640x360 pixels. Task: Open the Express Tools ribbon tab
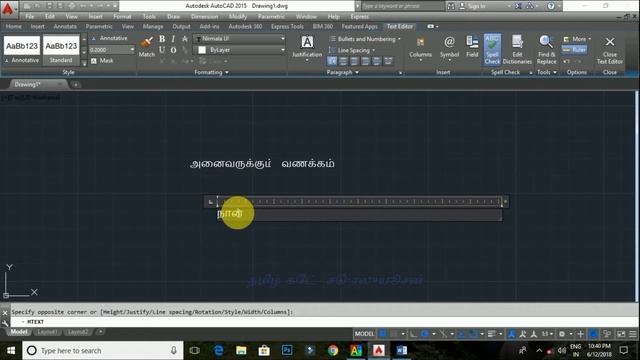(287, 26)
